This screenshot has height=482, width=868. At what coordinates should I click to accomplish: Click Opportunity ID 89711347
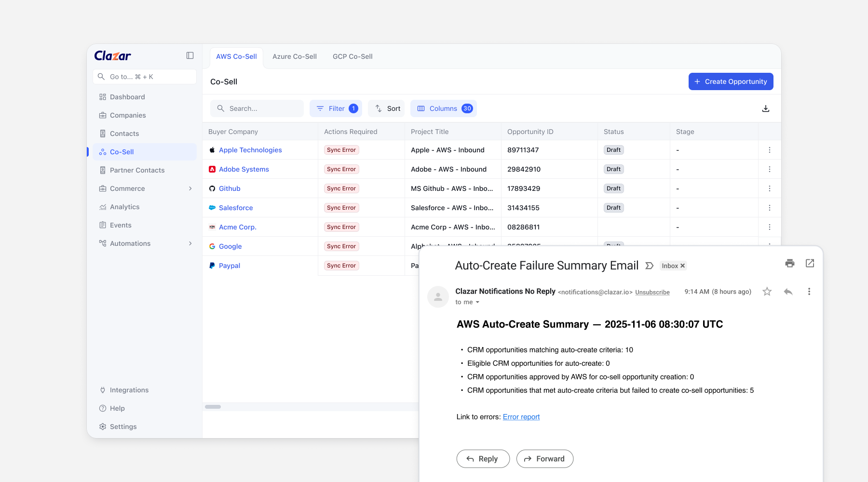(523, 150)
